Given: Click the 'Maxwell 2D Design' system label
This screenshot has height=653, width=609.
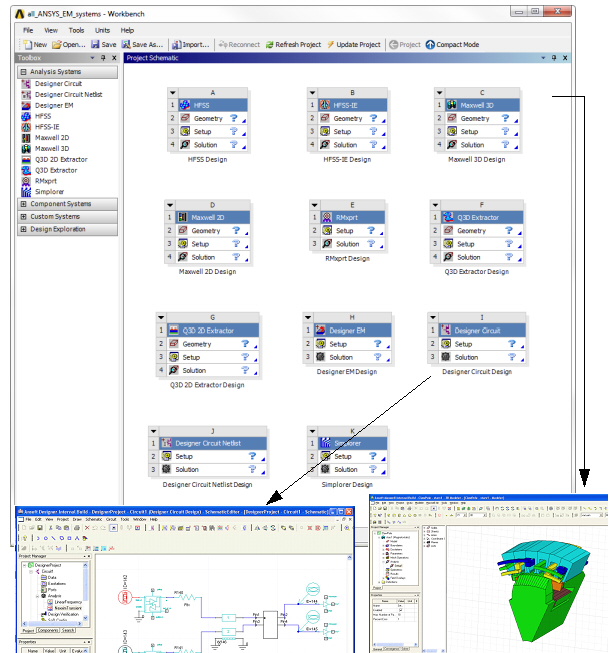Looking at the screenshot, I should click(x=207, y=272).
